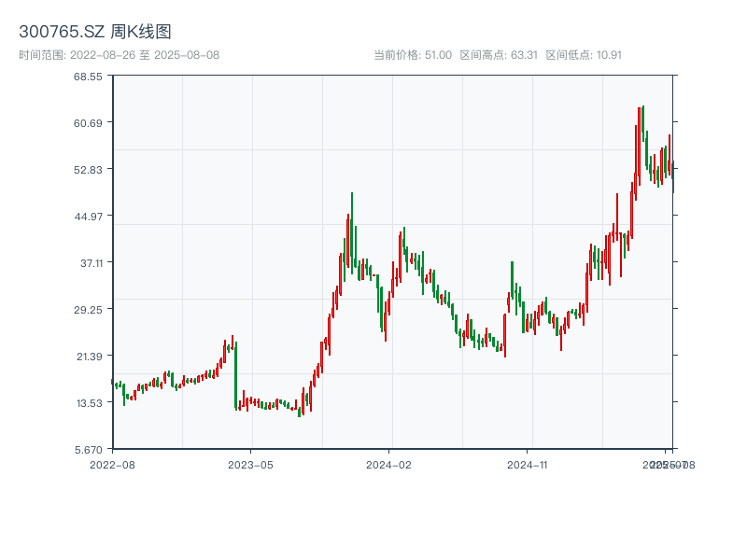
Task: Select the 时间范围 2022-08-26 至 2025-08-08 text
Action: [120, 55]
